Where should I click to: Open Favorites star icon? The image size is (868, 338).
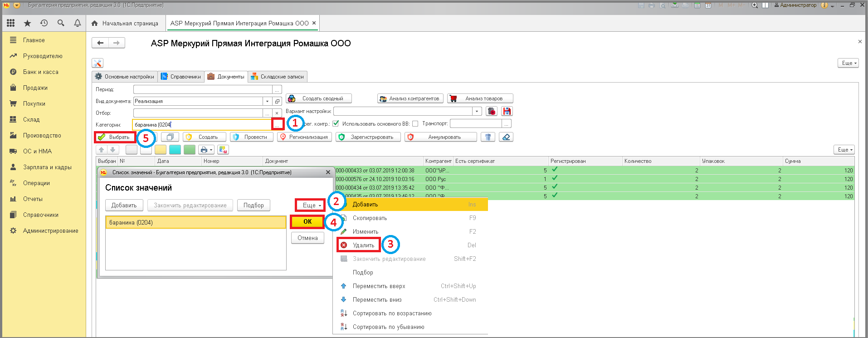tap(27, 23)
